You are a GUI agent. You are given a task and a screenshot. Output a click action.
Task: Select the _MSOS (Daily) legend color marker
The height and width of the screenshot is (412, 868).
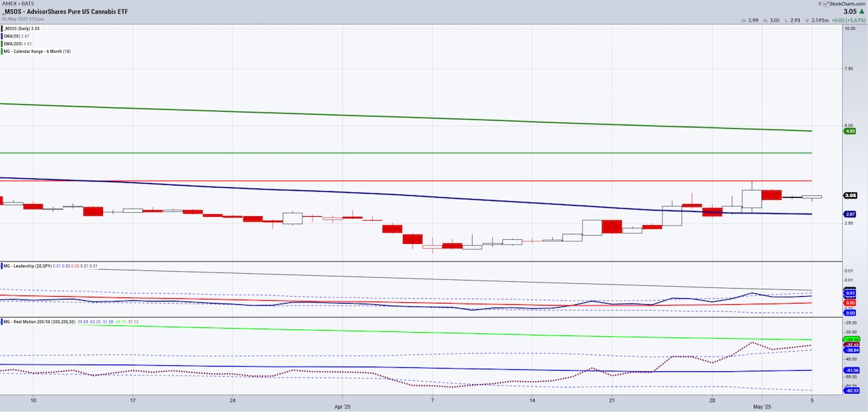pyautogui.click(x=3, y=29)
